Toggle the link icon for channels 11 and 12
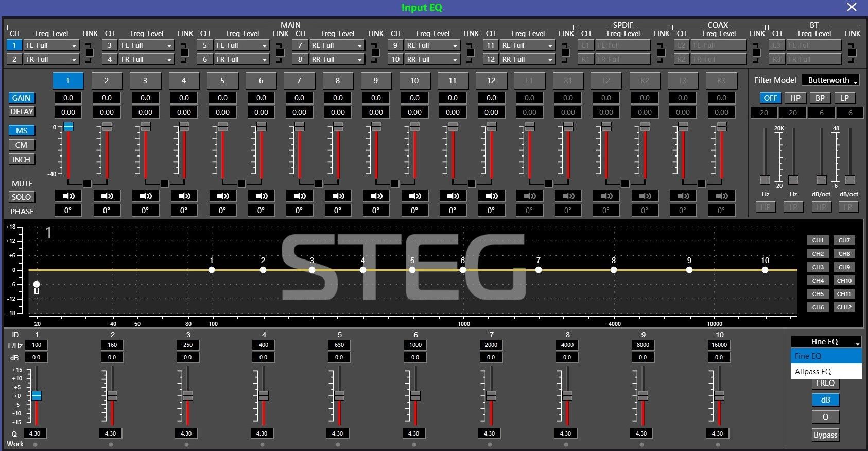This screenshot has width=868, height=451. click(566, 53)
